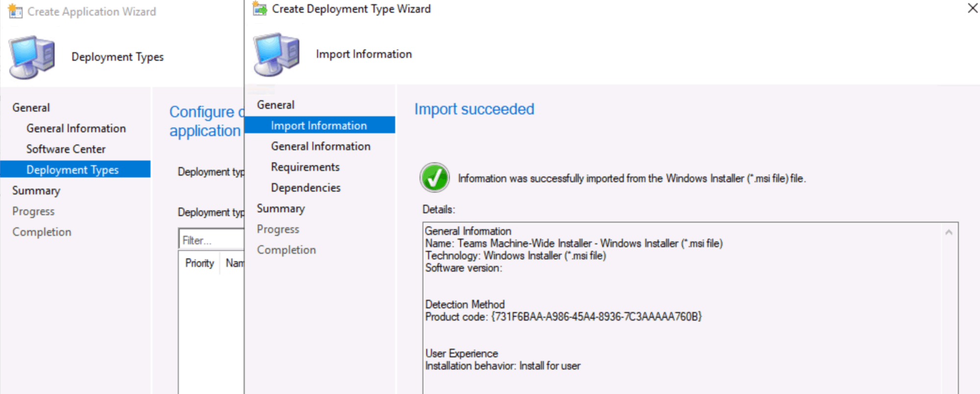Click the Import succeeded heading
The image size is (980, 394).
474,109
